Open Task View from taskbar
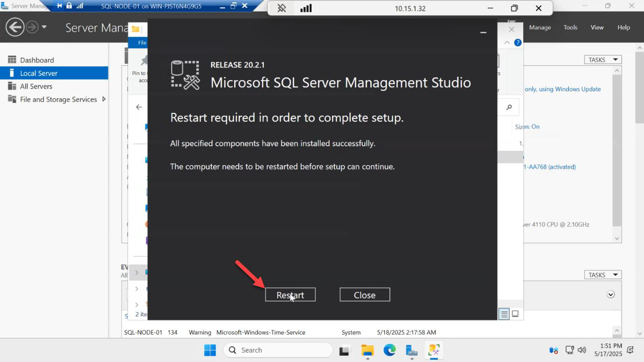The image size is (644, 362). (x=345, y=350)
